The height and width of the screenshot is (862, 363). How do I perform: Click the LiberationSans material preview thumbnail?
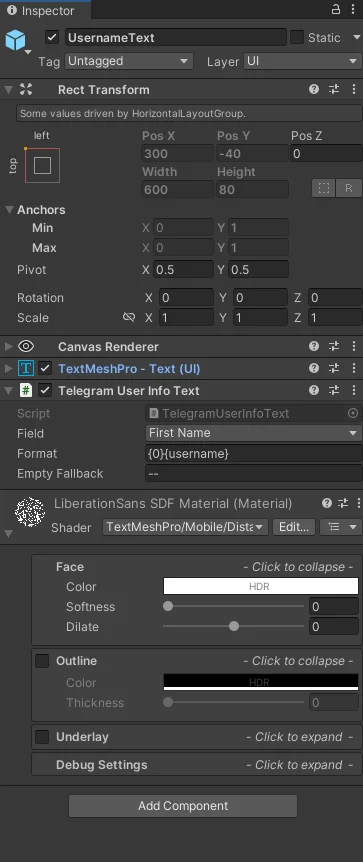pyautogui.click(x=29, y=512)
